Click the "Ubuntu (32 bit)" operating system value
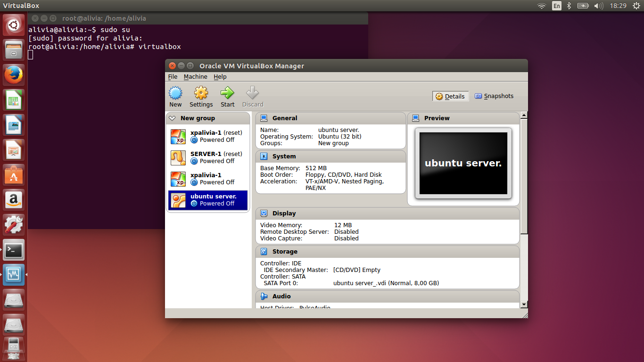Image resolution: width=644 pixels, height=362 pixels. 340,137
